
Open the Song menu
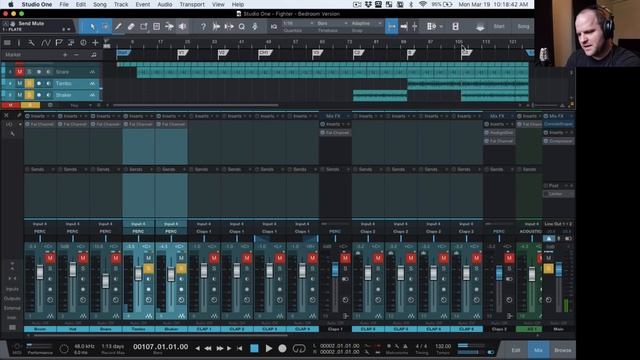click(100, 4)
